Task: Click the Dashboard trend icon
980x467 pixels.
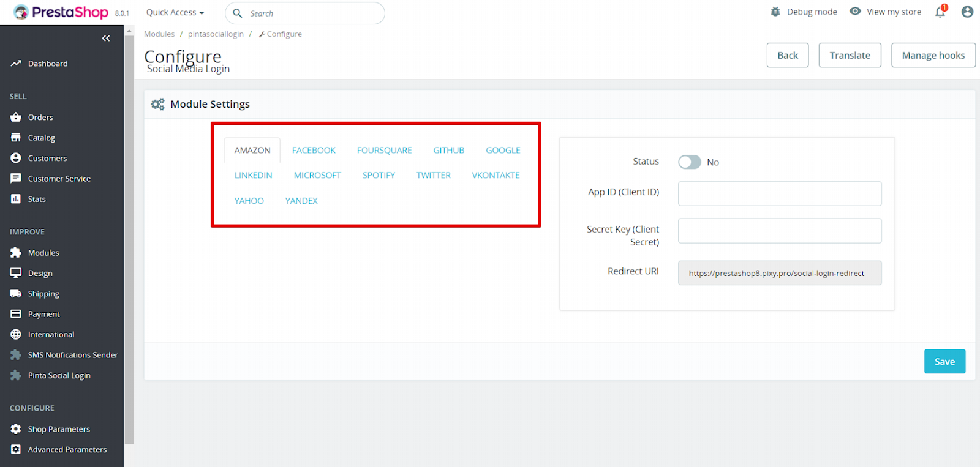Action: (x=16, y=64)
